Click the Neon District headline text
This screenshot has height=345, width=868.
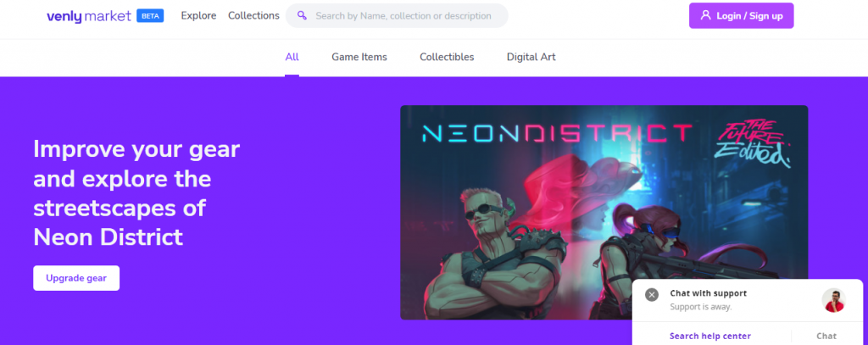[x=136, y=193]
